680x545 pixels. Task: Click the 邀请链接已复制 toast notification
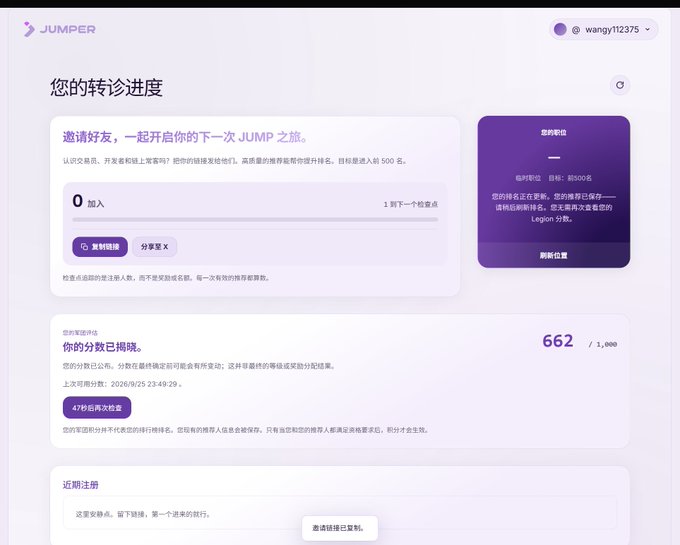click(x=340, y=528)
